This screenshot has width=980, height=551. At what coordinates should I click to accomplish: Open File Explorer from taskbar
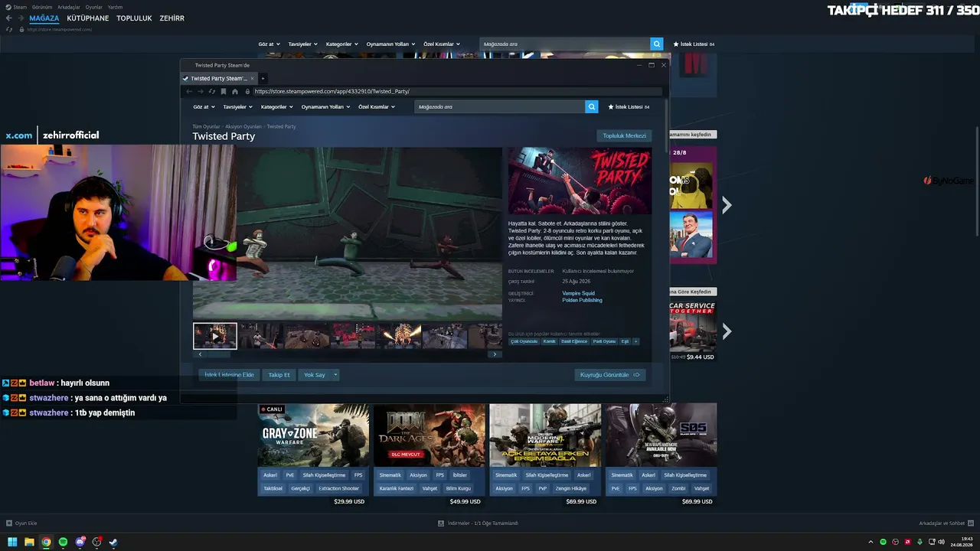click(x=29, y=543)
